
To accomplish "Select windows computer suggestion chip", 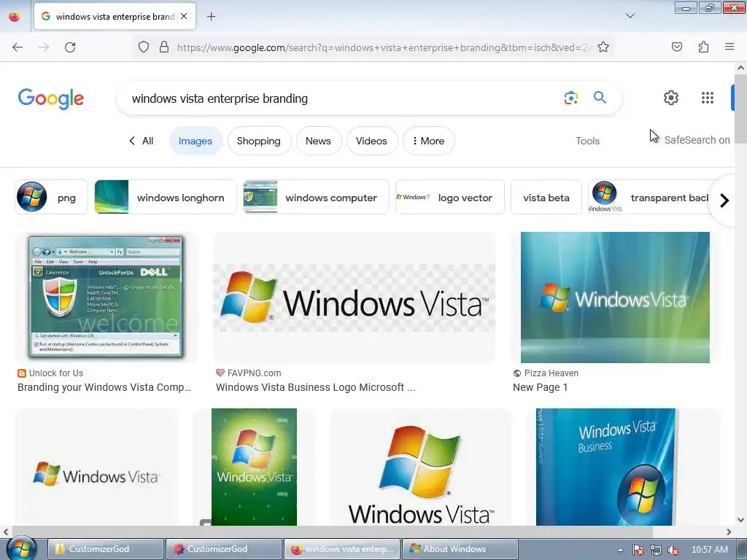I will pos(316,197).
